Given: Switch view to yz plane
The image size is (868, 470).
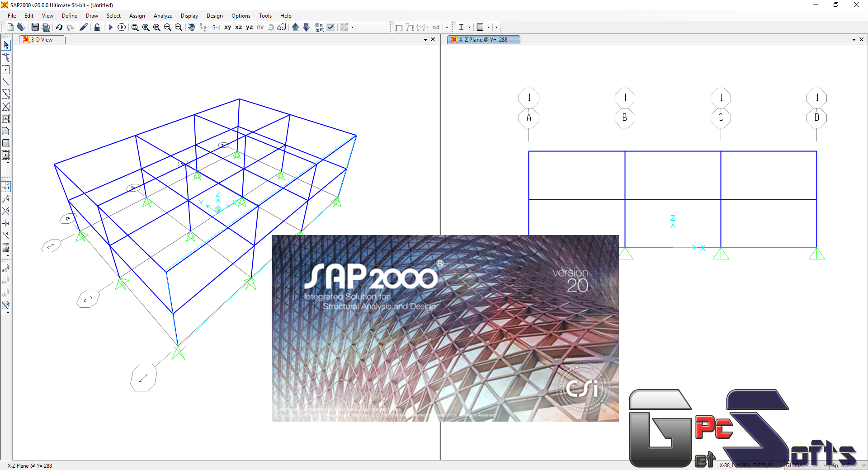Looking at the screenshot, I should point(250,27).
